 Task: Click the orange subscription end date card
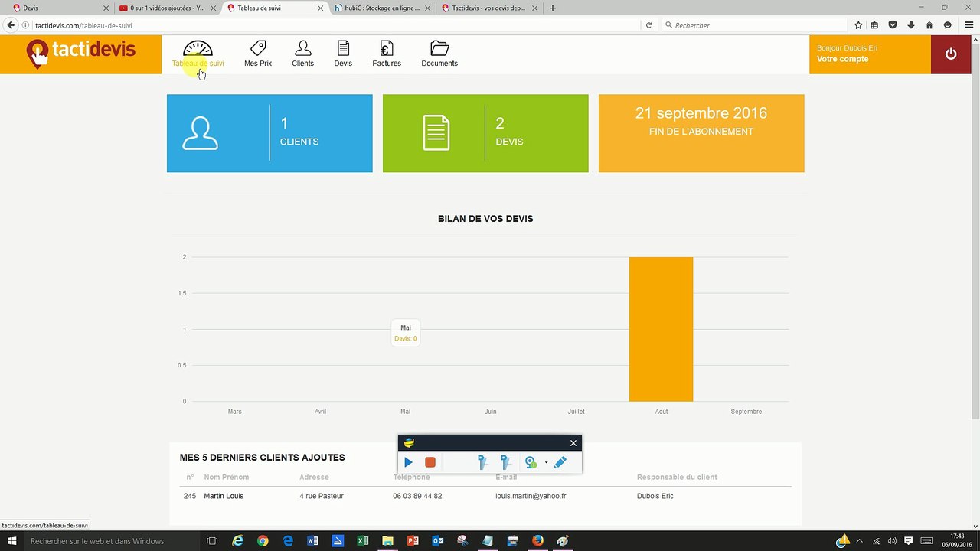[x=701, y=133]
